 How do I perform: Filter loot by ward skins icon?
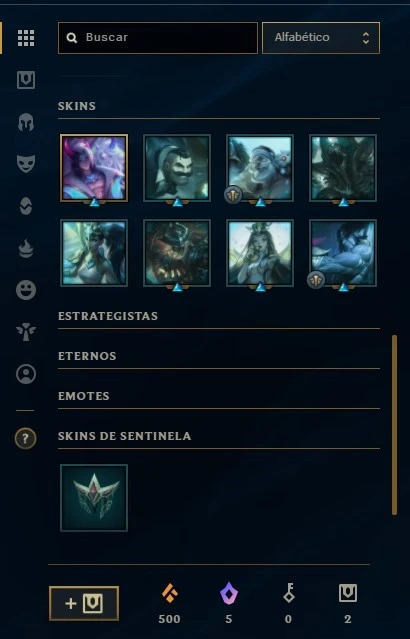26,206
